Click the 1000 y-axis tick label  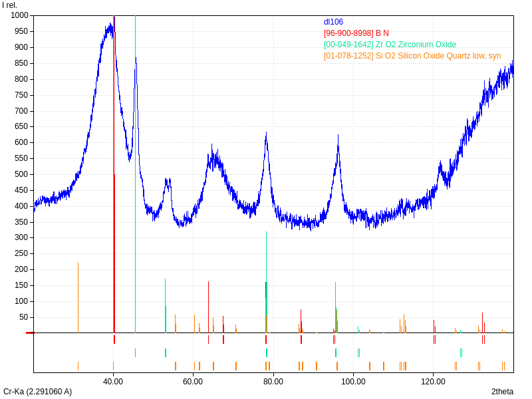point(19,15)
